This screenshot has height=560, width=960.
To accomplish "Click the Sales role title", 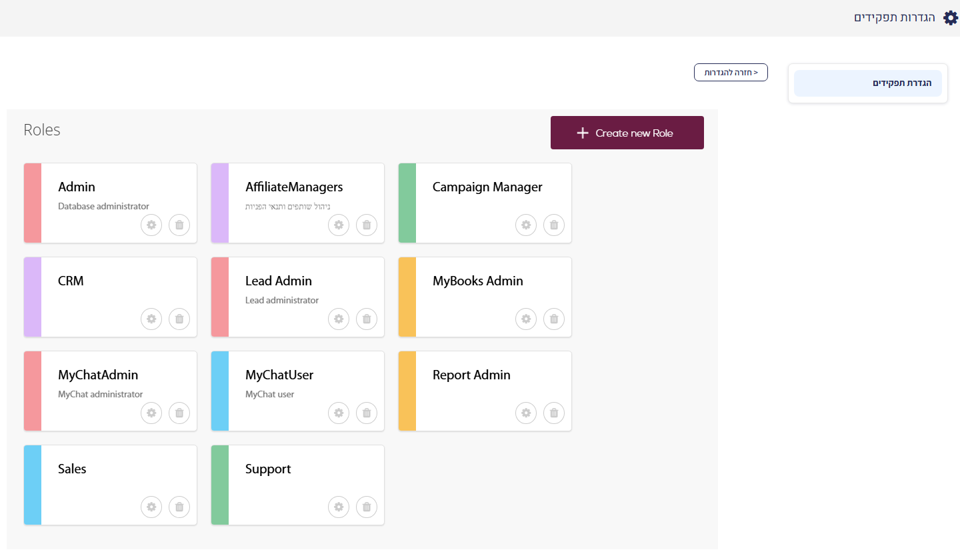I will coord(72,469).
